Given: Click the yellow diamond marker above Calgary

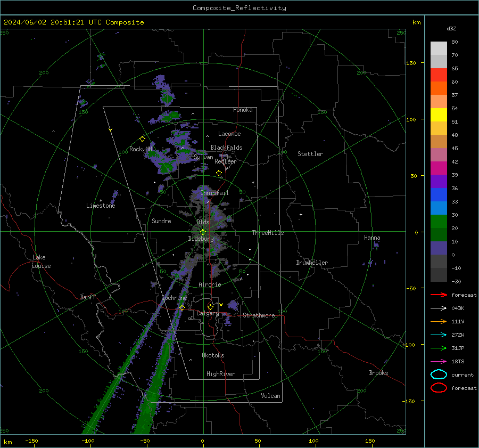Looking at the screenshot, I should pyautogui.click(x=210, y=307).
